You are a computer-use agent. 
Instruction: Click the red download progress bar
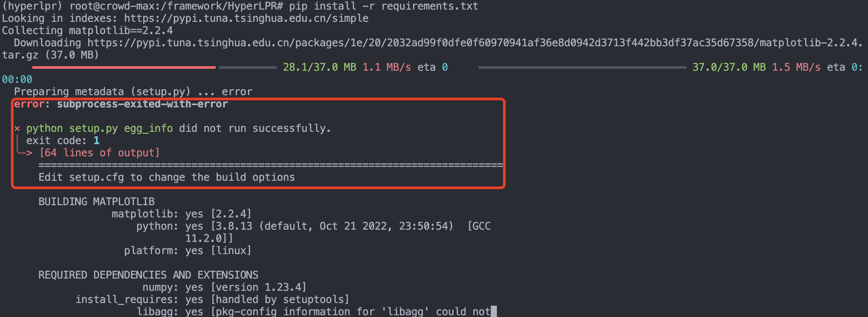124,67
